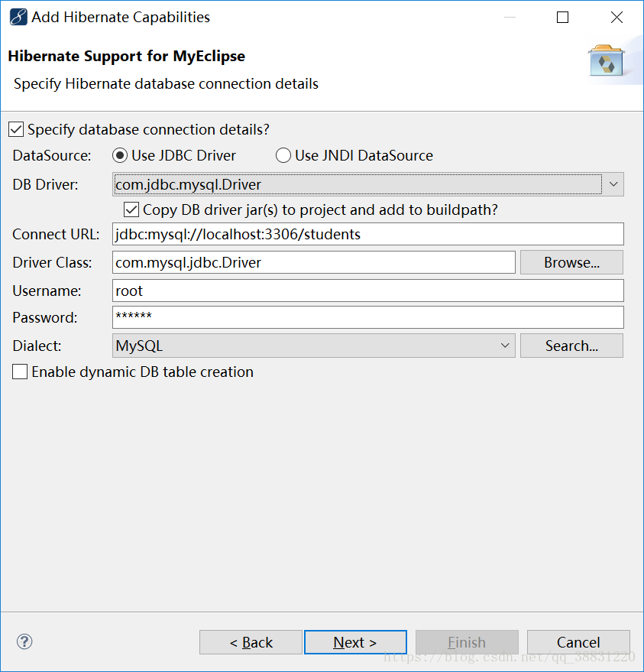Open the Dialect dropdown arrow
This screenshot has width=644, height=672.
click(505, 346)
